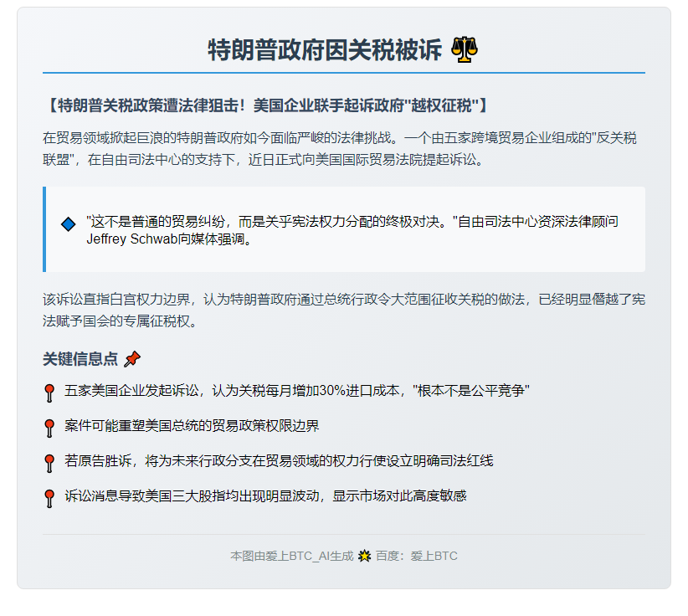Click the heading 关键信息点
This screenshot has height=616, width=688.
pyautogui.click(x=80, y=359)
